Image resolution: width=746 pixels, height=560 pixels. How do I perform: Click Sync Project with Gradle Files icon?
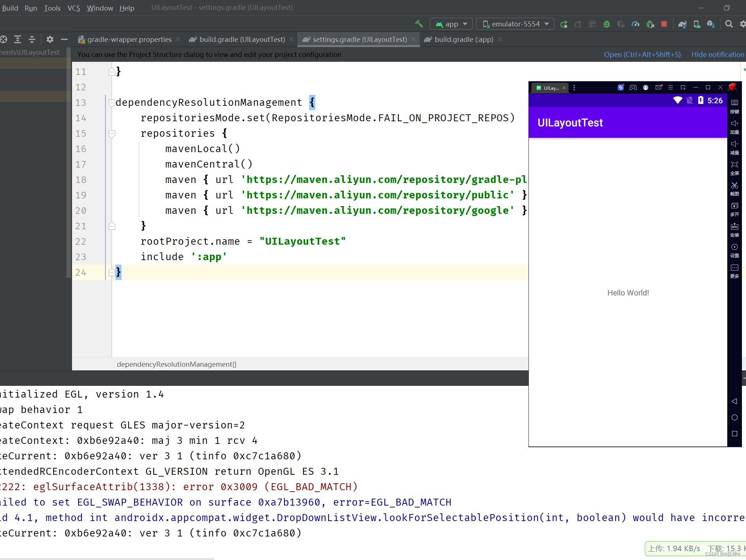682,24
